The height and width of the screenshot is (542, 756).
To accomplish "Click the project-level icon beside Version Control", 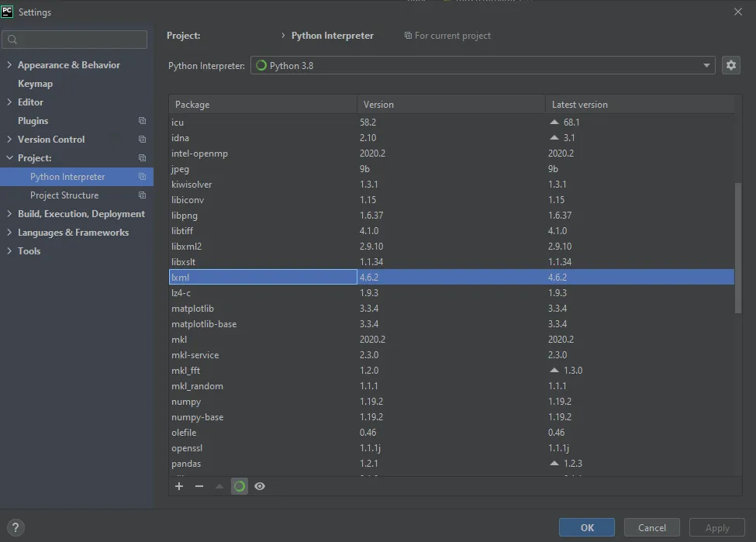I will pyautogui.click(x=142, y=140).
